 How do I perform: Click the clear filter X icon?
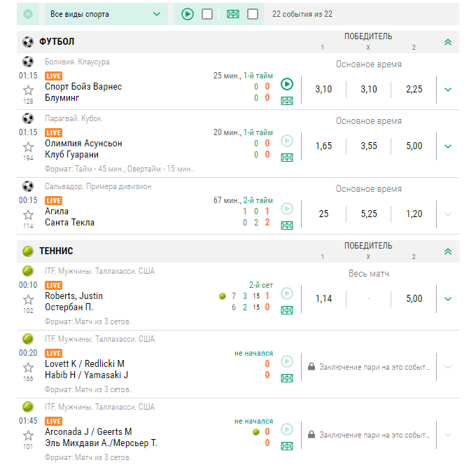[28, 14]
